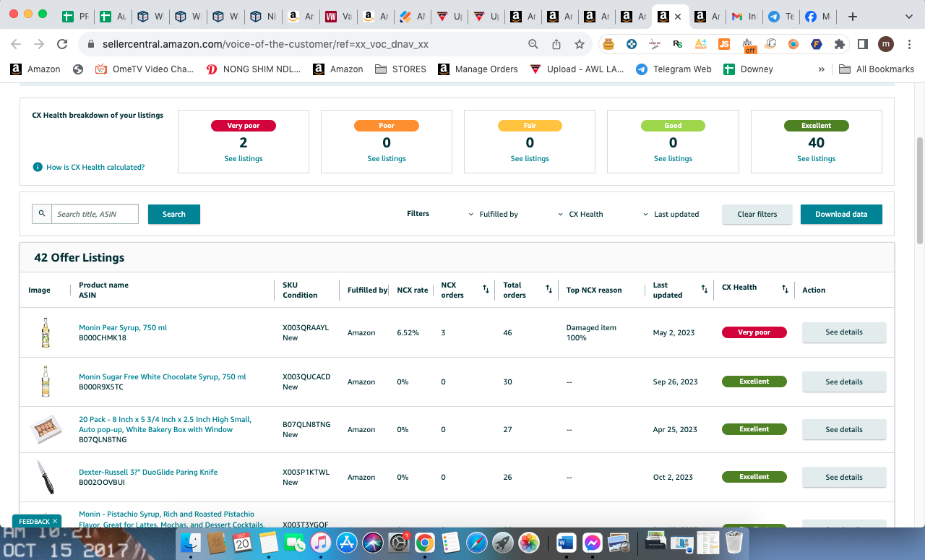Click the RS extension icon
The width and height of the screenshot is (925, 560).
click(x=678, y=44)
